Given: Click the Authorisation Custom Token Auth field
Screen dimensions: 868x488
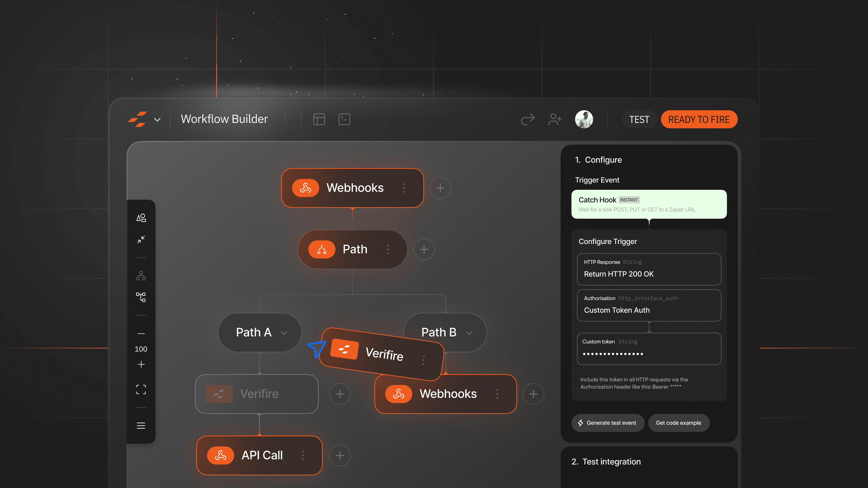Looking at the screenshot, I should pyautogui.click(x=649, y=305).
